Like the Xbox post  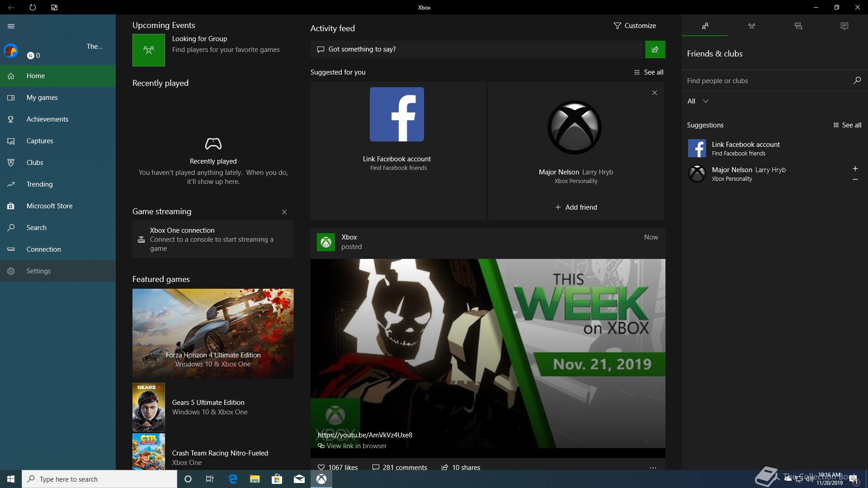[x=338, y=467]
